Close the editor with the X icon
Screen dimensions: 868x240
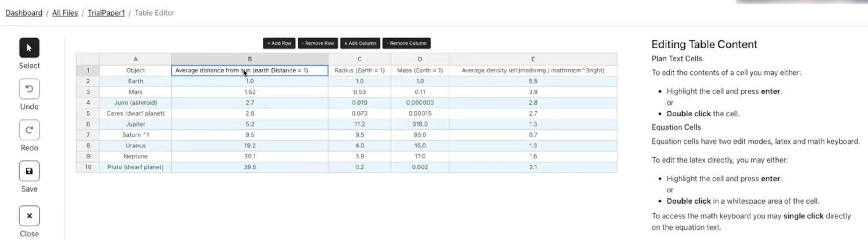point(29,216)
